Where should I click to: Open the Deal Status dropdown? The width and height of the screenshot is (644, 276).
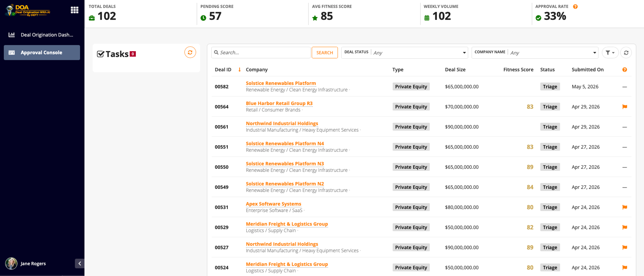click(405, 53)
